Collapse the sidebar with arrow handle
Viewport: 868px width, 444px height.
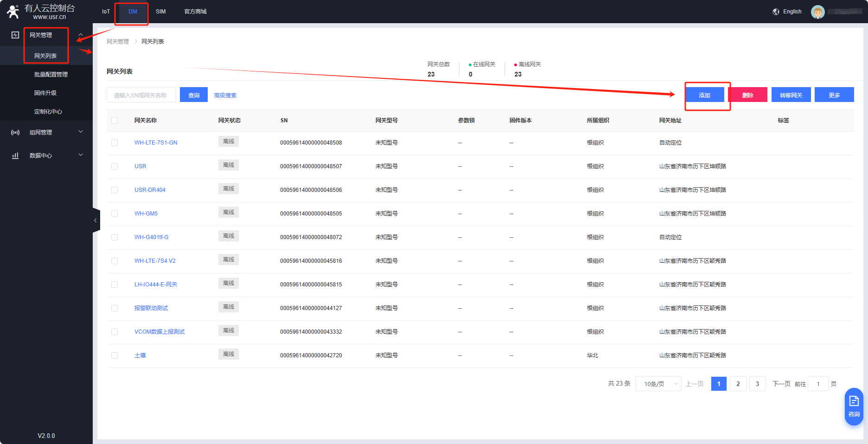[x=96, y=221]
